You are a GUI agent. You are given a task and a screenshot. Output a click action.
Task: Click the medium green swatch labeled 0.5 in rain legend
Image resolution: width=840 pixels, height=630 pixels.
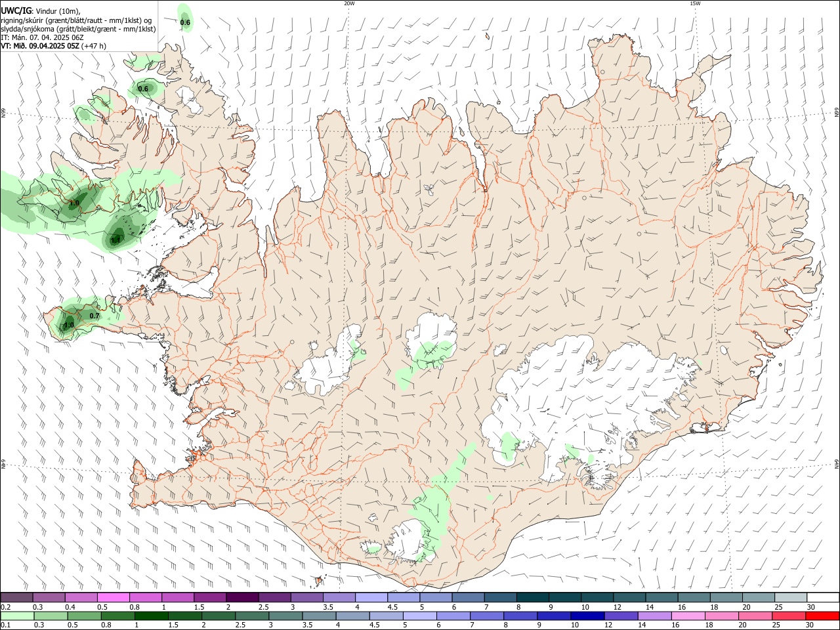point(85,616)
